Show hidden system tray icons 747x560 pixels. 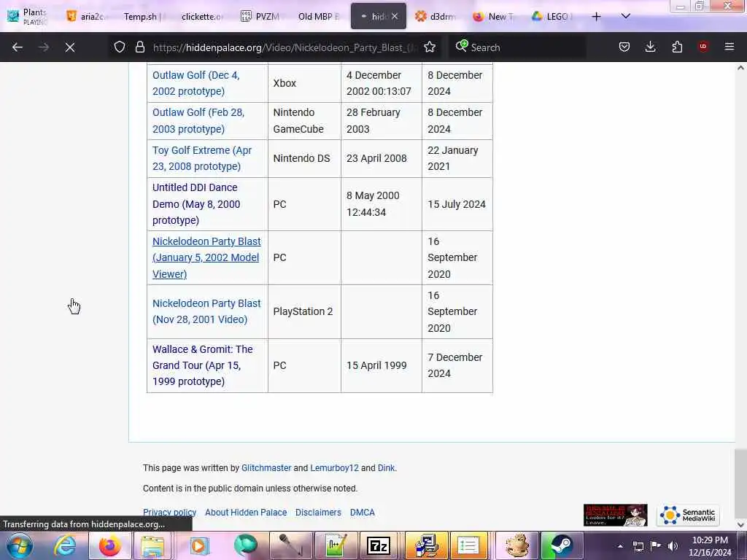[x=620, y=546]
